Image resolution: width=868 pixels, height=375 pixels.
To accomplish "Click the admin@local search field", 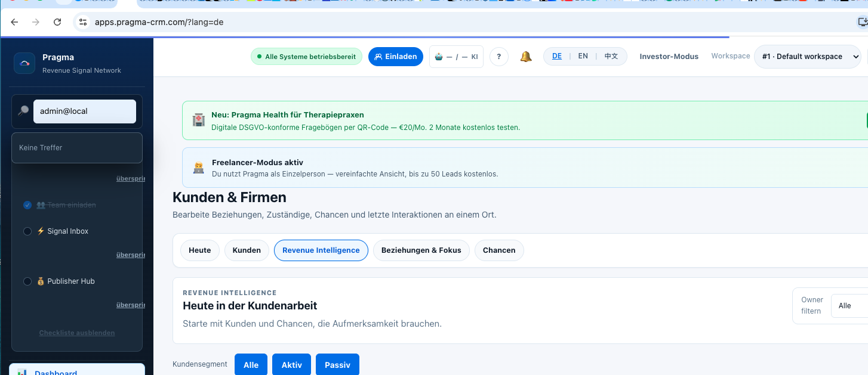I will (85, 111).
